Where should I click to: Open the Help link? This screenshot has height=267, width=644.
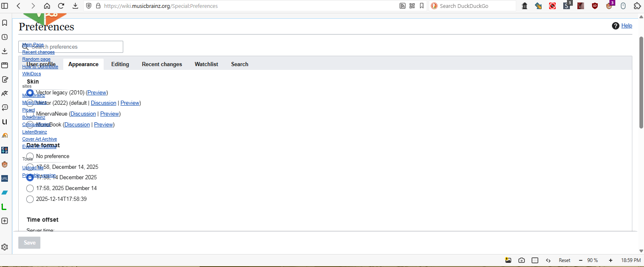pyautogui.click(x=627, y=26)
